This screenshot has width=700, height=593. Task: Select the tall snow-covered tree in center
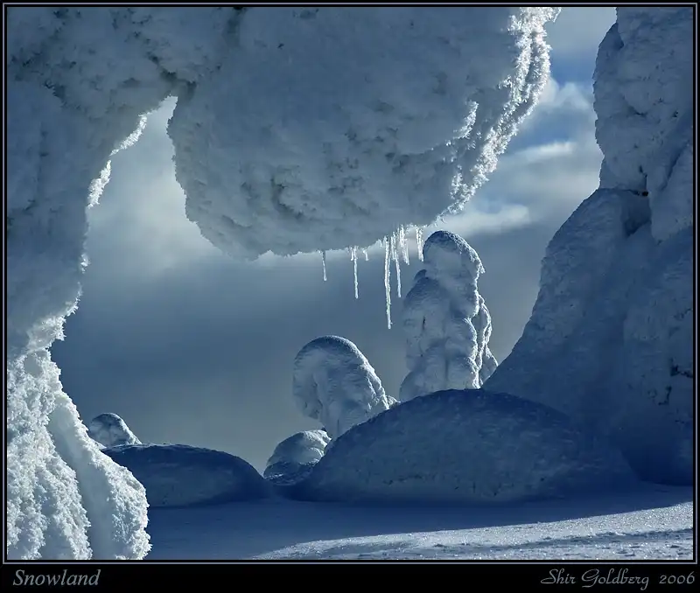point(446,315)
